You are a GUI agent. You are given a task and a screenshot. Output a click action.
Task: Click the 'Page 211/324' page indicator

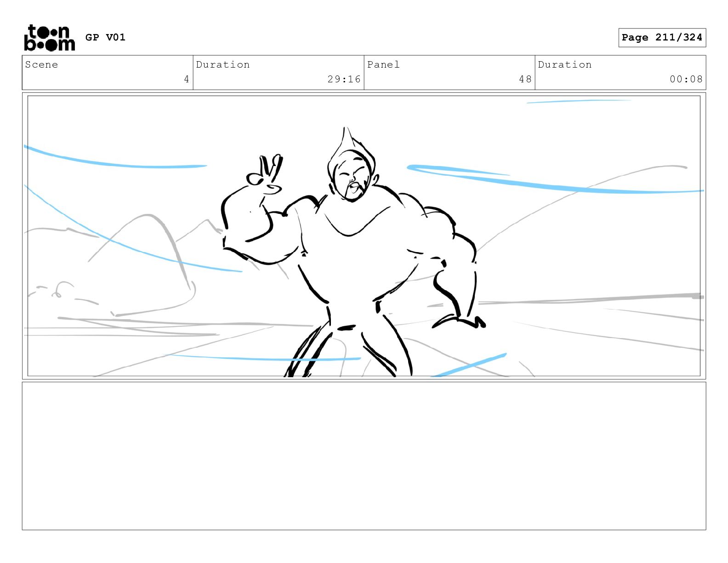pos(662,37)
